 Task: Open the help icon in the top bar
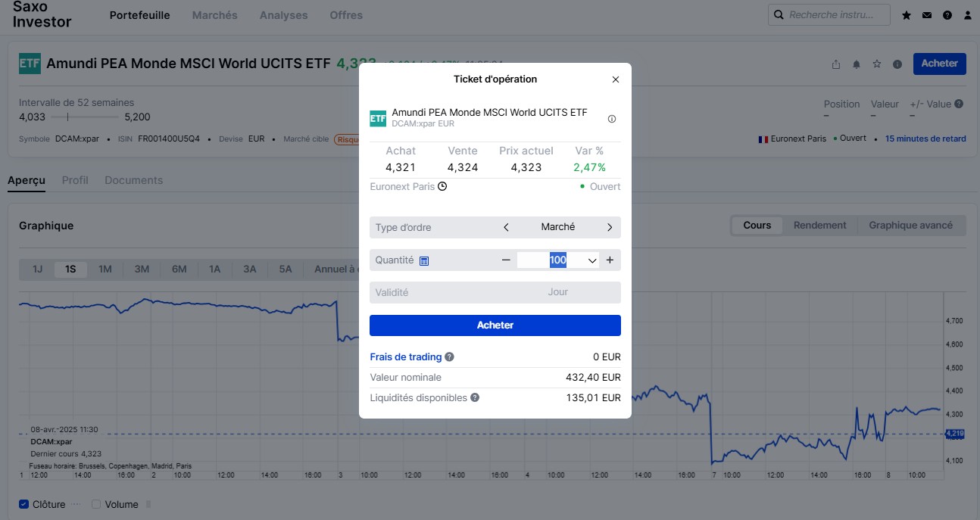tap(947, 15)
